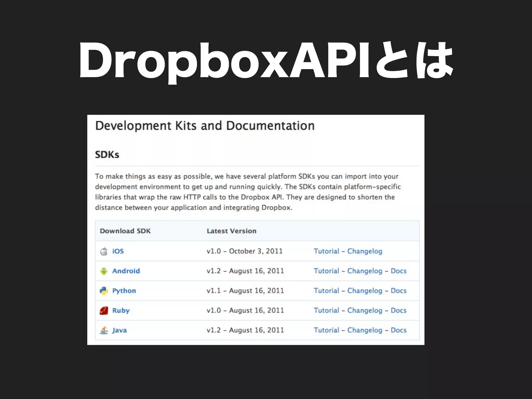This screenshot has width=532, height=399.
Task: Click the Python logo icon
Action: coord(104,291)
